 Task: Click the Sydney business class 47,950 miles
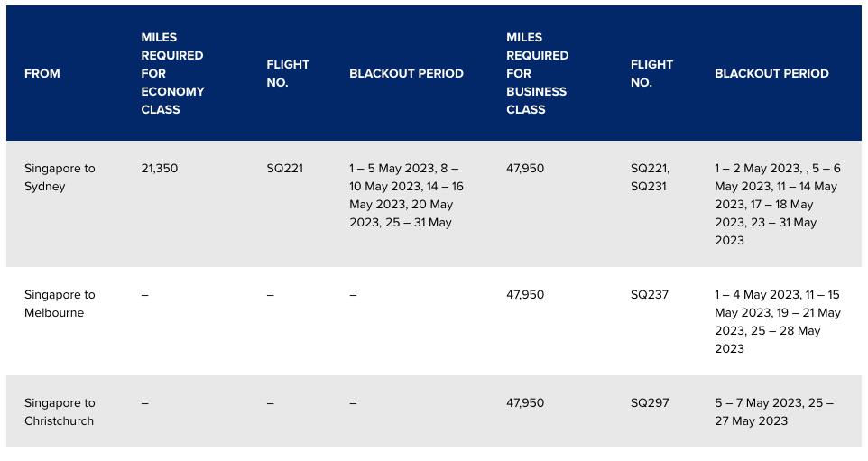click(525, 168)
